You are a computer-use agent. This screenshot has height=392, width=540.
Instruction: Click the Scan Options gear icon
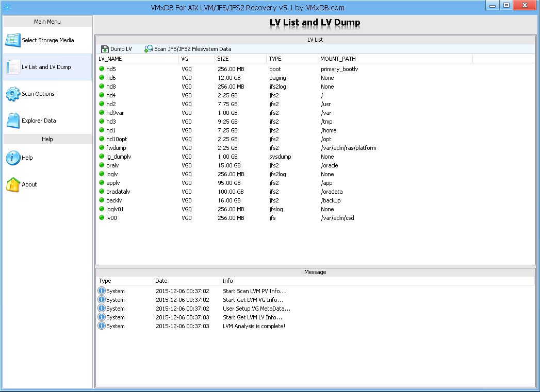point(13,94)
